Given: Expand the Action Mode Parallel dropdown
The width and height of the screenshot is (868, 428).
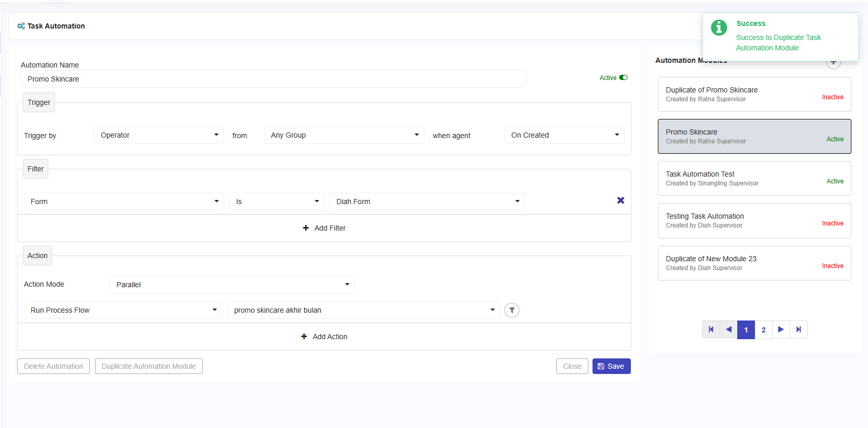Looking at the screenshot, I should click(x=232, y=285).
